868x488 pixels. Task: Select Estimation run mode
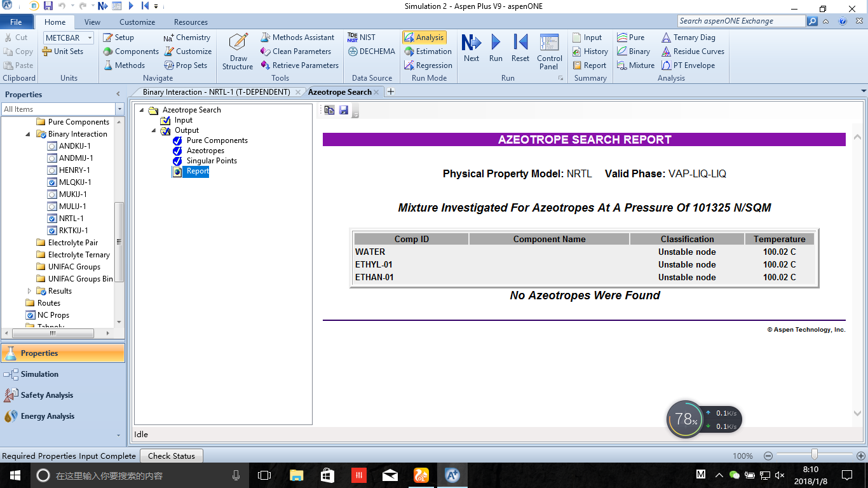(428, 51)
